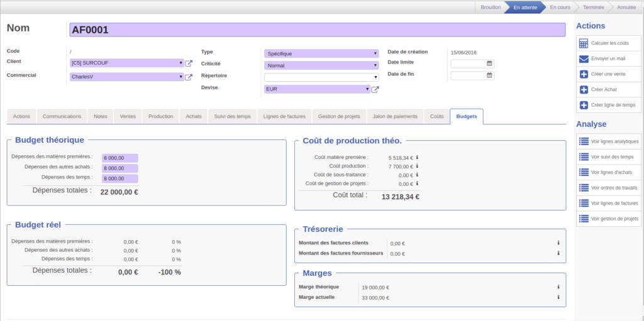
Task: Set status to En cours
Action: pyautogui.click(x=559, y=8)
